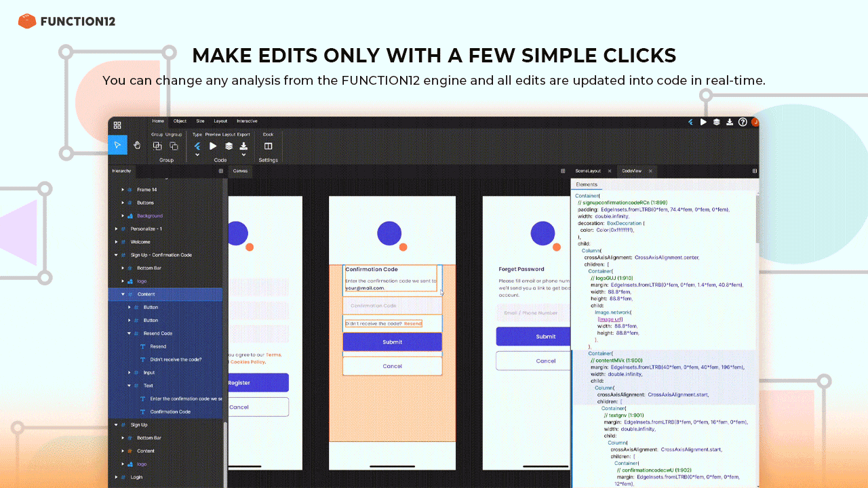Open the Export dropdown arrow
Viewport: 868px width, 488px height.
click(243, 155)
